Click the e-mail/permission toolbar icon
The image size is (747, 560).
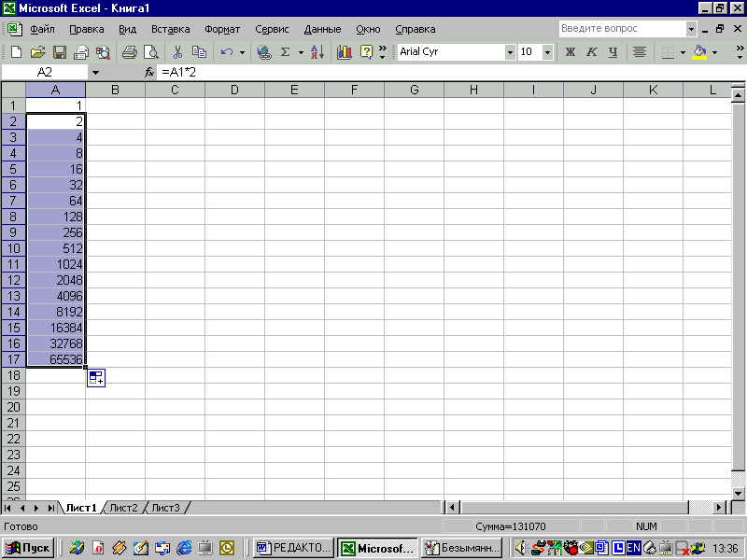81,52
